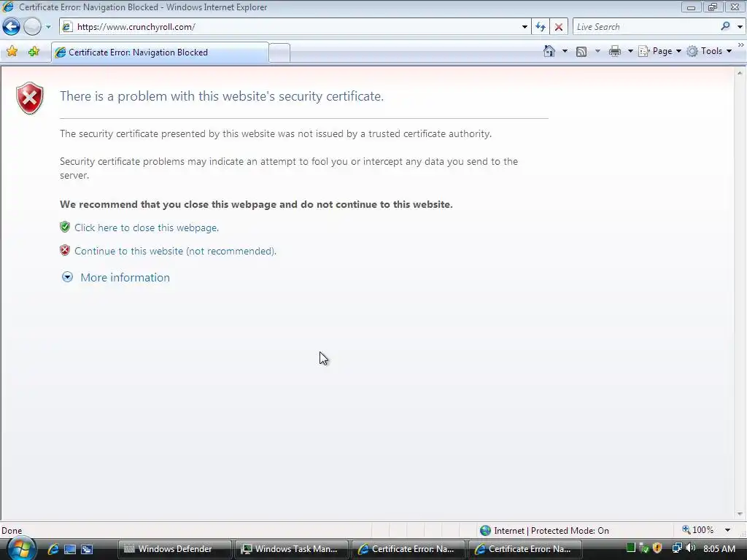This screenshot has height=560, width=747.
Task: Click the Windows Security shield tray icon
Action: coord(657,548)
